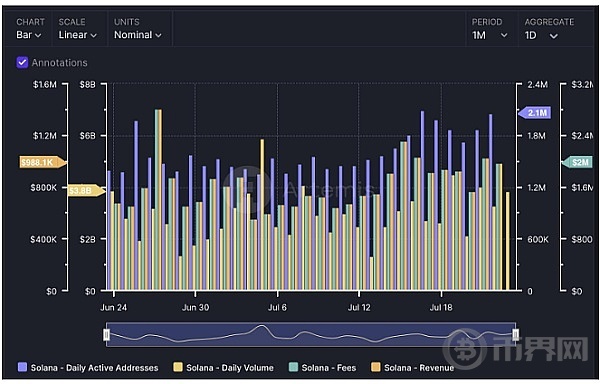Click the range navigator line preview
600x384 pixels.
[x=311, y=335]
